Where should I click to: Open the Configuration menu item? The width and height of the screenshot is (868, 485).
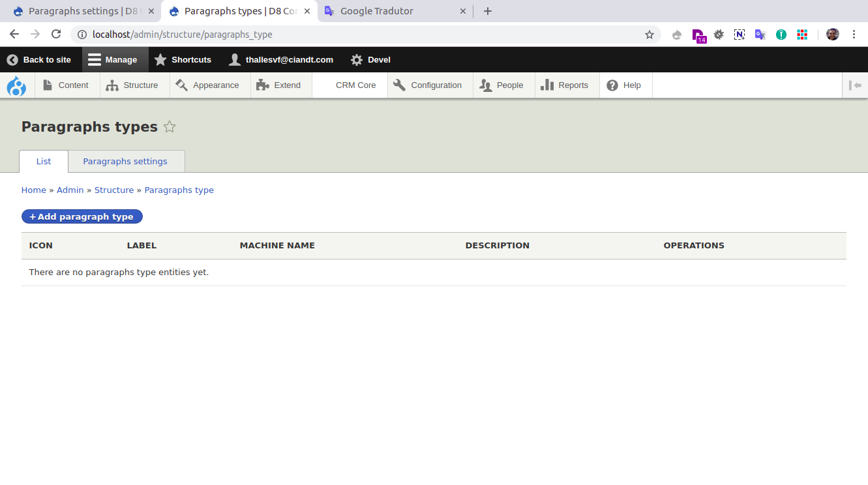(428, 85)
